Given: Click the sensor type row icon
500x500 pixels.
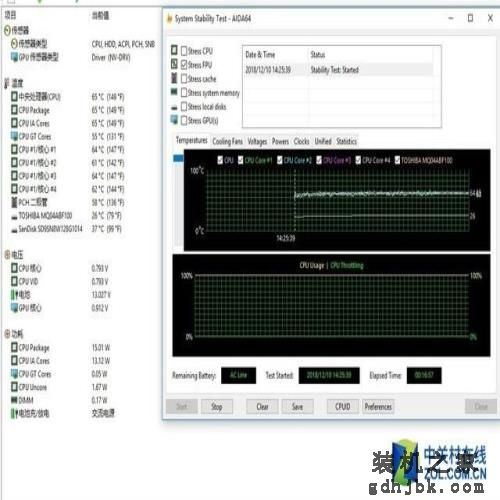Looking at the screenshot, I should point(14,43).
